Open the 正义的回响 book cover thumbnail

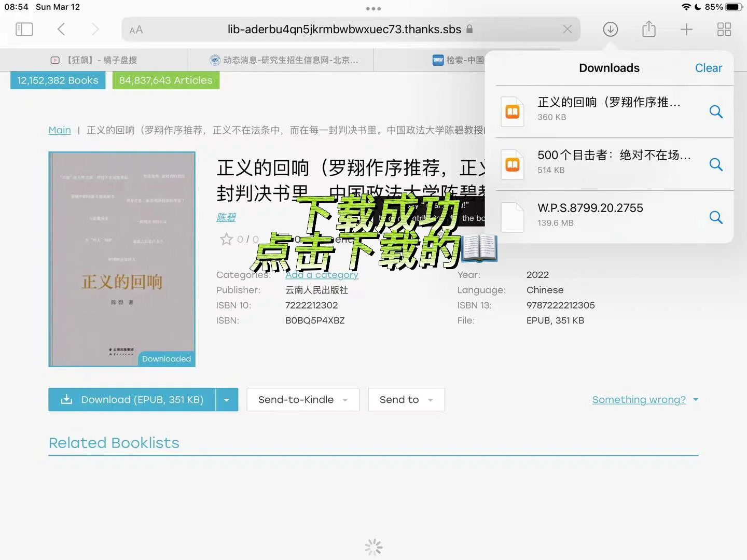pyautogui.click(x=122, y=259)
